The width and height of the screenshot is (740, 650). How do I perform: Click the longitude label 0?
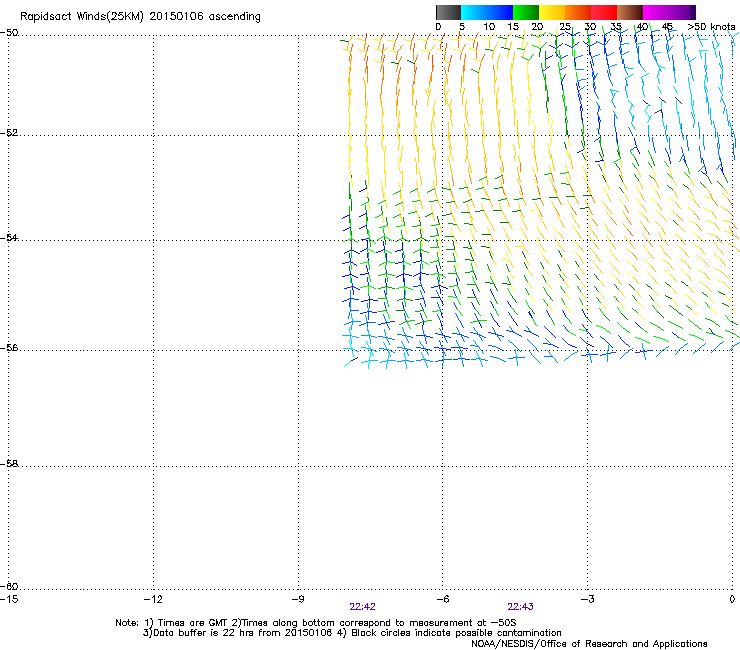[732, 599]
